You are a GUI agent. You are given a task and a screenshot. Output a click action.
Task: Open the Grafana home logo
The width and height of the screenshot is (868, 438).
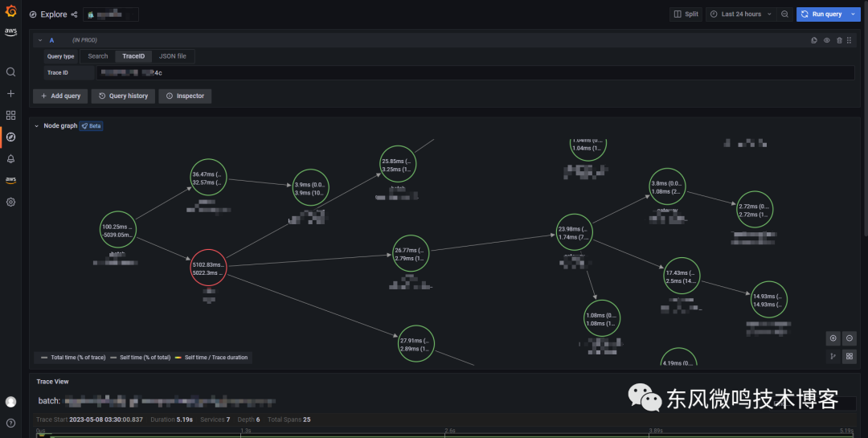tap(10, 10)
